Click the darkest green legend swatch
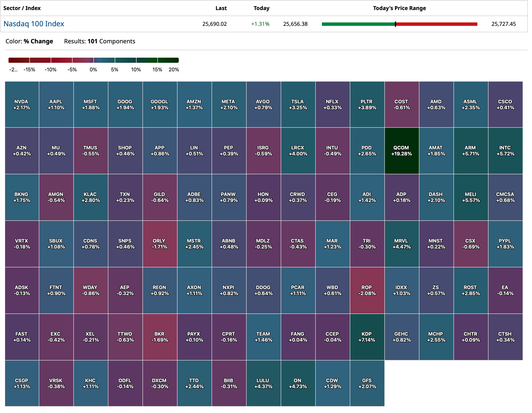The image size is (532, 413). coord(168,60)
